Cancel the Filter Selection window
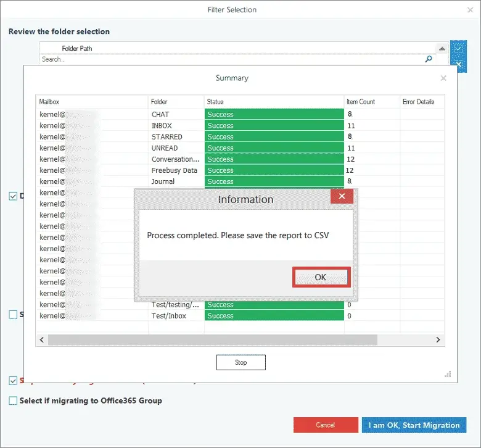Screen dimensions: 481x448 [x=326, y=425]
